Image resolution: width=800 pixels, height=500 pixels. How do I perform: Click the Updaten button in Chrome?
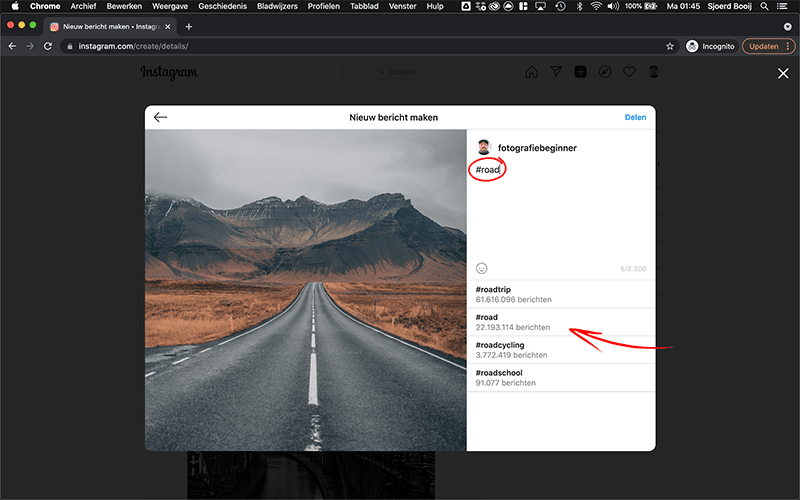764,46
